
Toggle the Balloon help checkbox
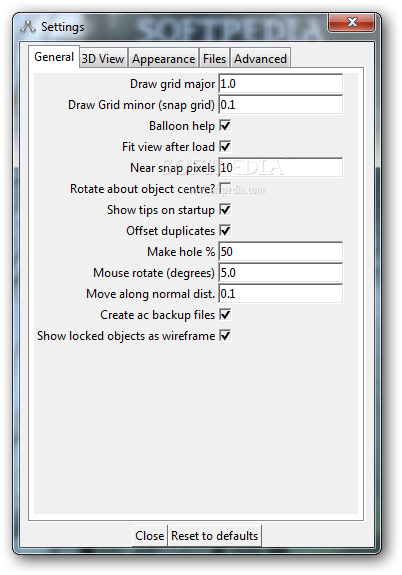pyautogui.click(x=225, y=126)
